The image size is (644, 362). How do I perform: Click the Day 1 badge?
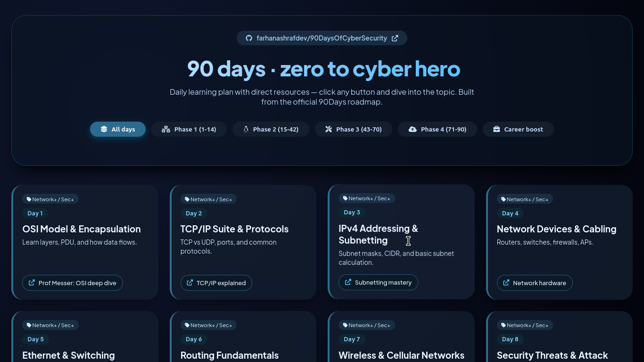35,214
